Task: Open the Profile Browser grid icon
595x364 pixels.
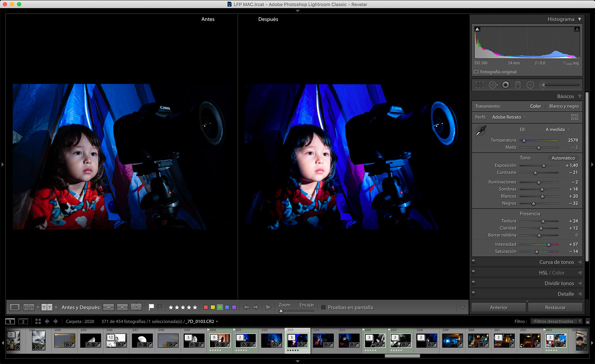Action: pyautogui.click(x=574, y=117)
